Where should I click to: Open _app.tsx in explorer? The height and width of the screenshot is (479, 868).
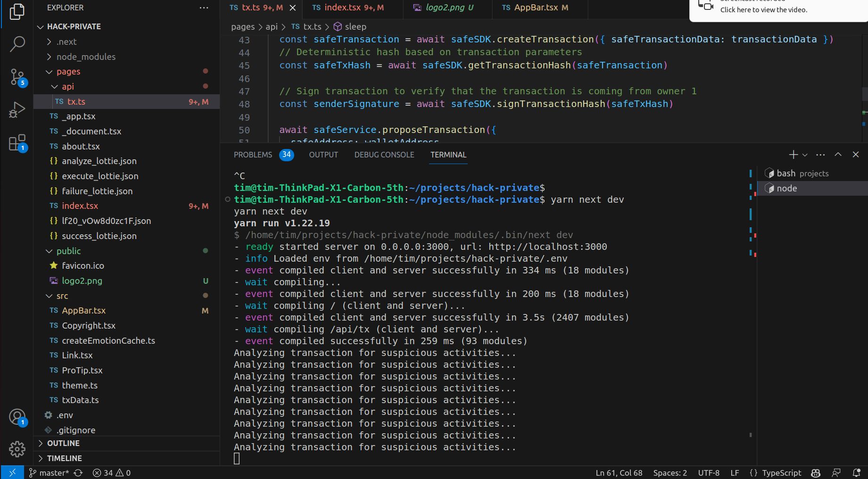(126, 116)
